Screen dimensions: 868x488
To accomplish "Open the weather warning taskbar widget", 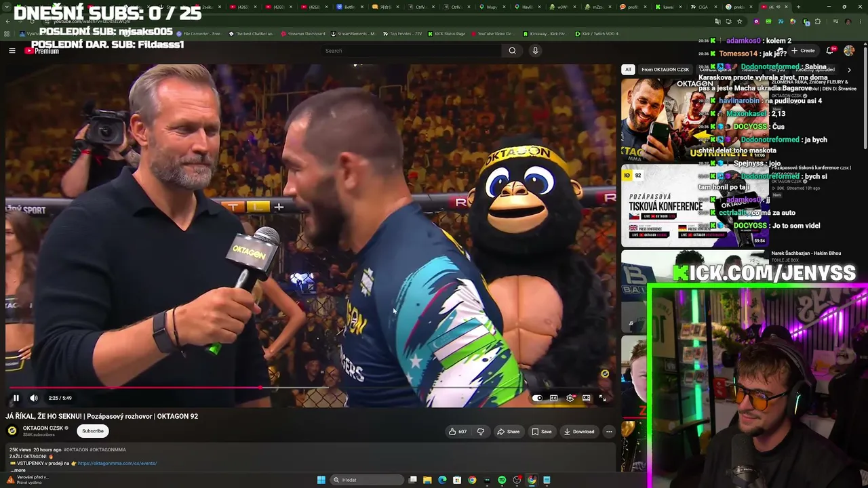I will pos(27,480).
